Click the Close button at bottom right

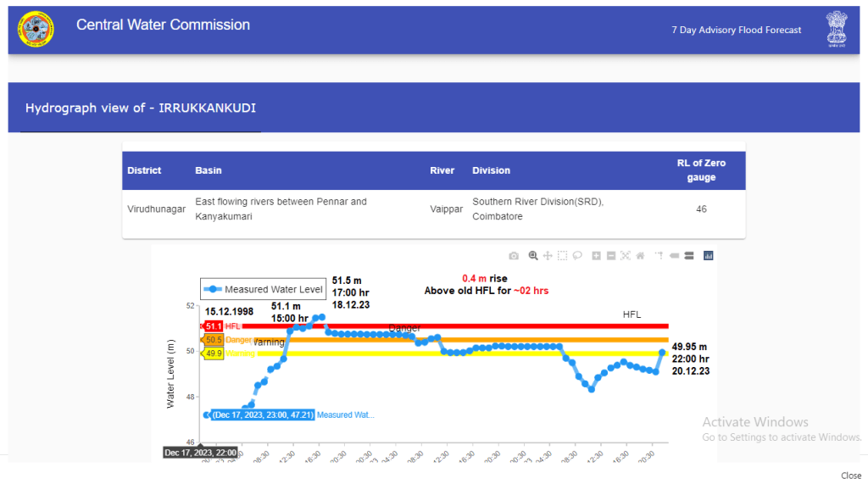click(x=851, y=476)
